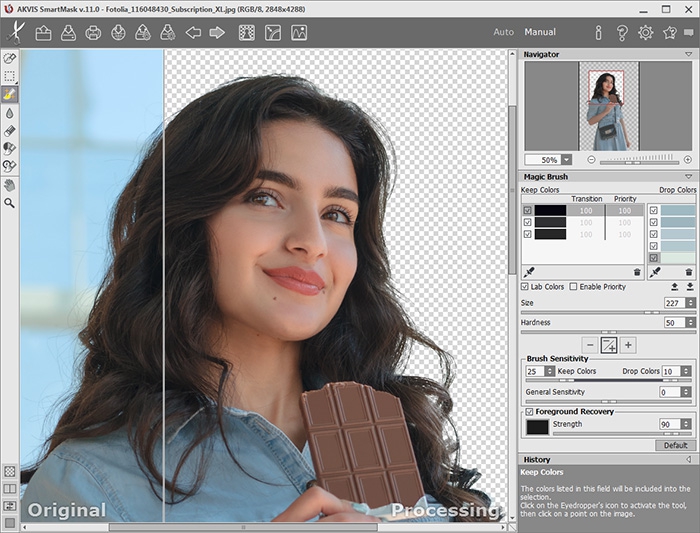Click the Default button
The height and width of the screenshot is (533, 700).
pyautogui.click(x=674, y=445)
